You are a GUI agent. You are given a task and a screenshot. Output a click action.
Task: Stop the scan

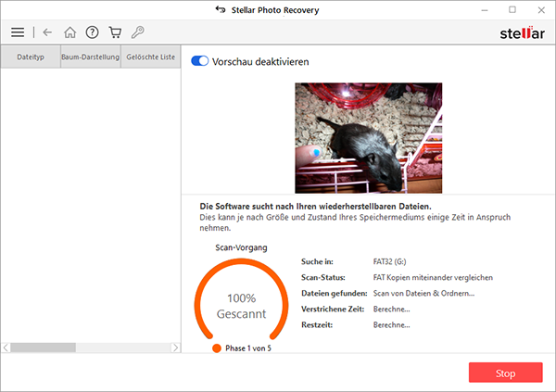pyautogui.click(x=506, y=373)
